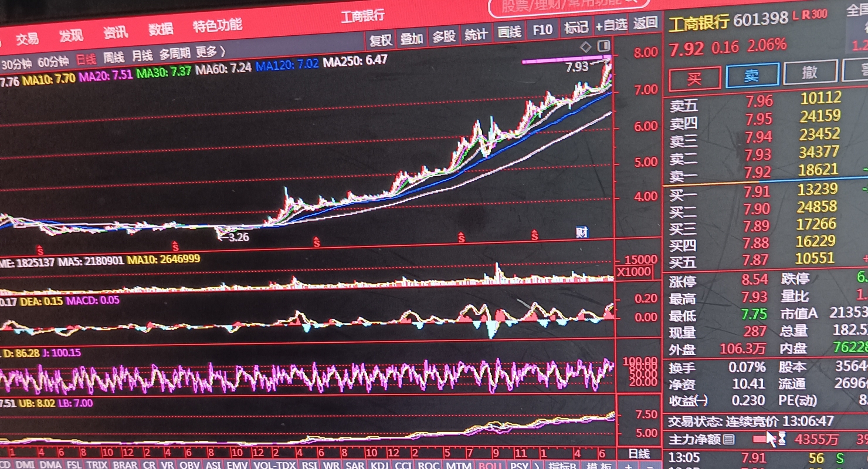Click the MA250: 6.47 indicator label
The image size is (868, 469).
(x=355, y=60)
